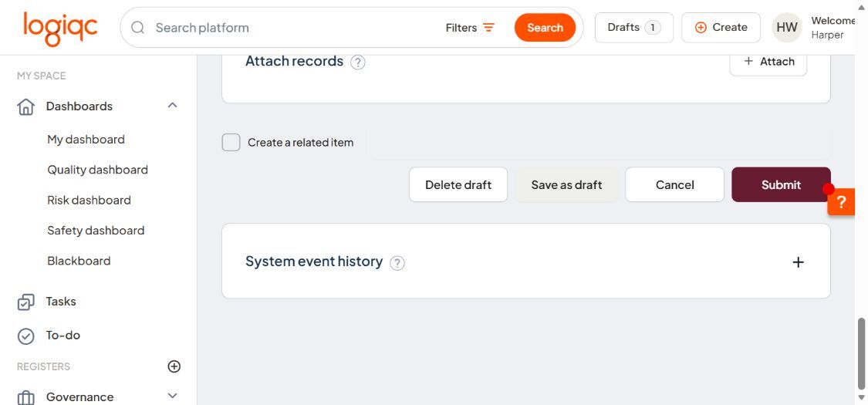Image resolution: width=868 pixels, height=405 pixels.
Task: Click the orange Search button
Action: (x=545, y=28)
